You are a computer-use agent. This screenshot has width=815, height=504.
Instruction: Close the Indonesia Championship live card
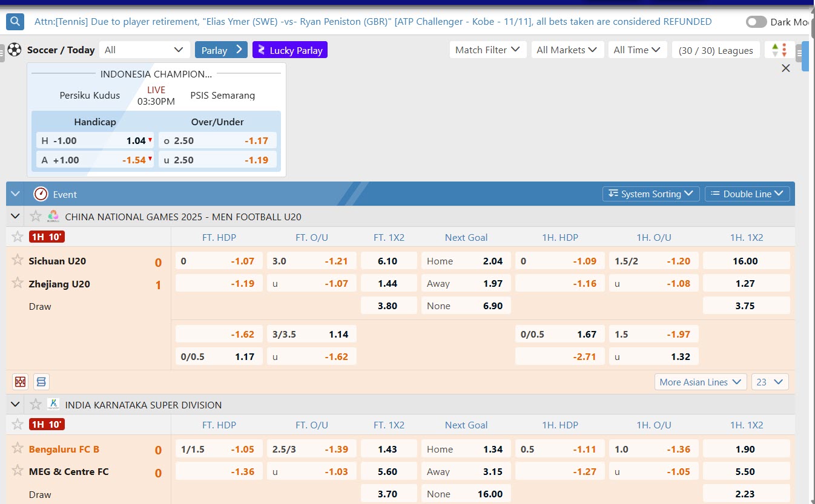pyautogui.click(x=785, y=68)
